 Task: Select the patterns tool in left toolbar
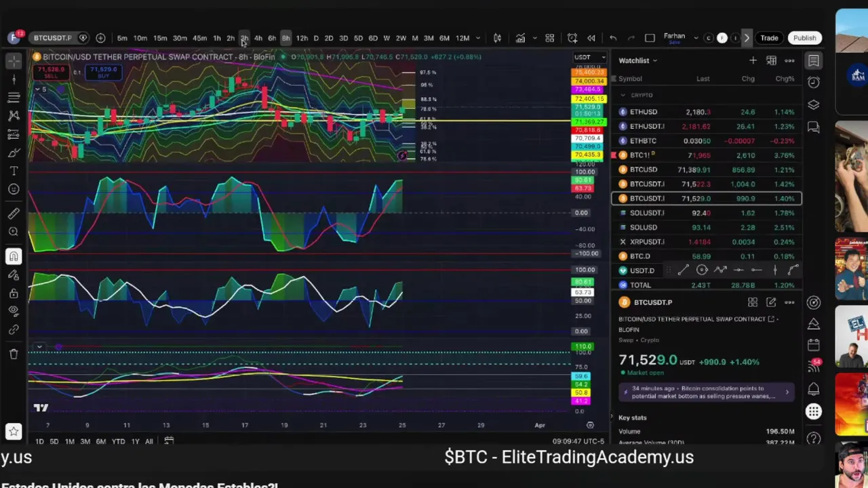pos(14,116)
